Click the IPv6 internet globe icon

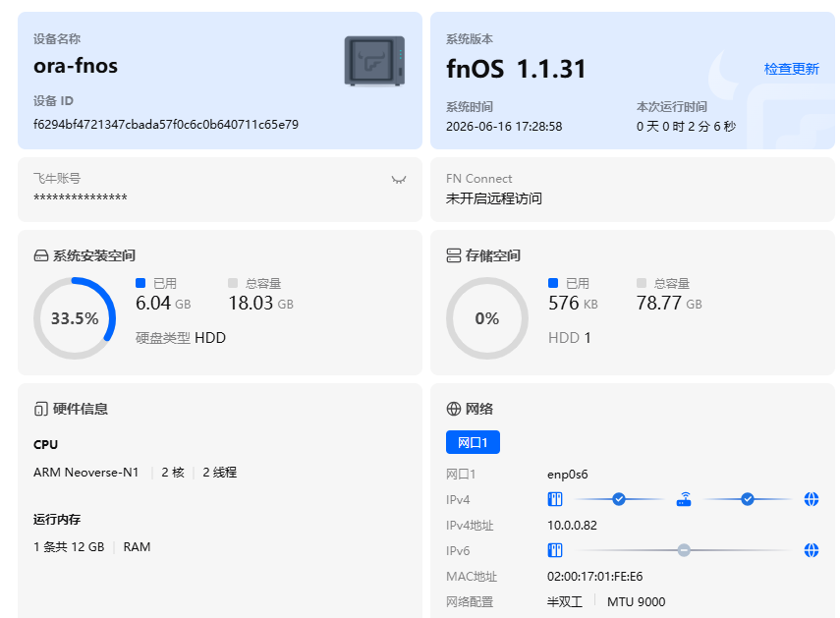click(812, 550)
